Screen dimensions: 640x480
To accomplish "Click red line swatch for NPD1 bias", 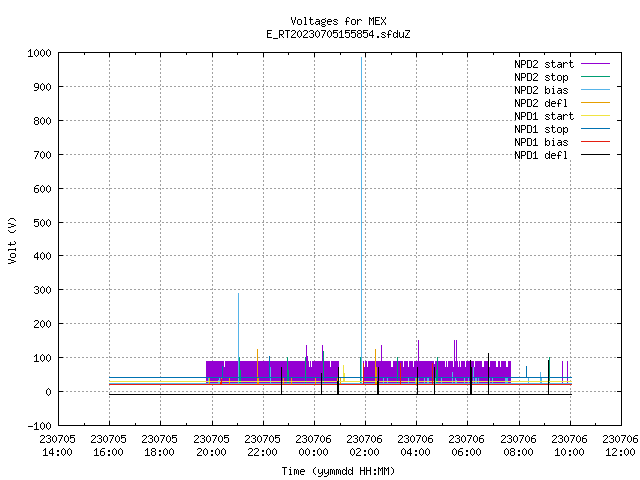I will [595, 142].
